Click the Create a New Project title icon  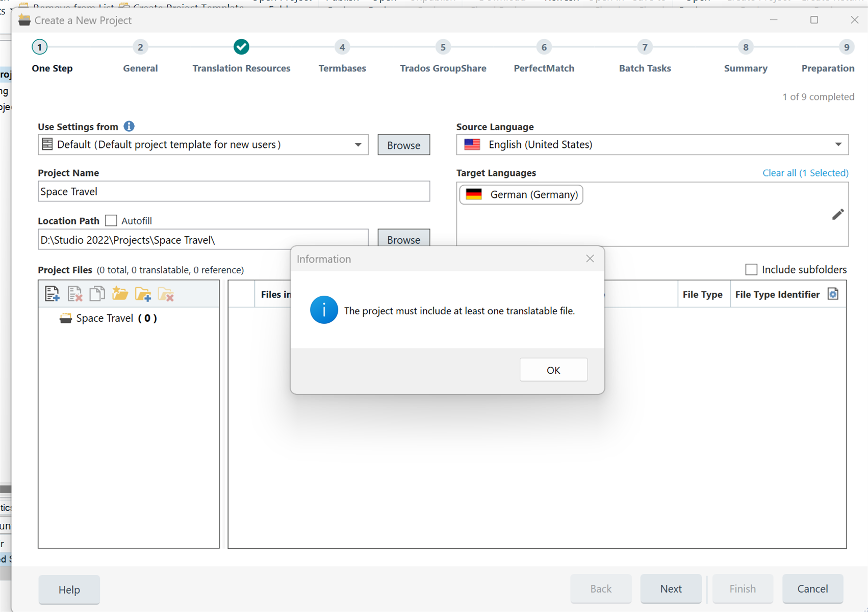coord(24,20)
